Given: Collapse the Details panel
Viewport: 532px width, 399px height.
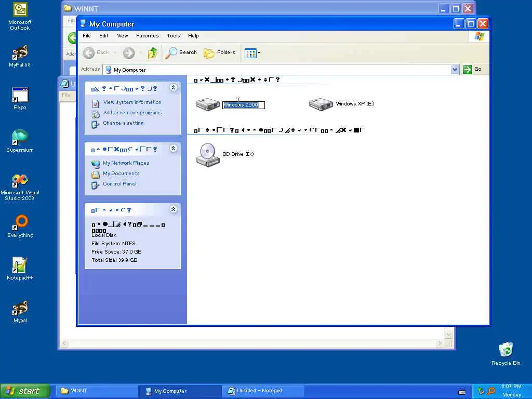Looking at the screenshot, I should pos(173,209).
